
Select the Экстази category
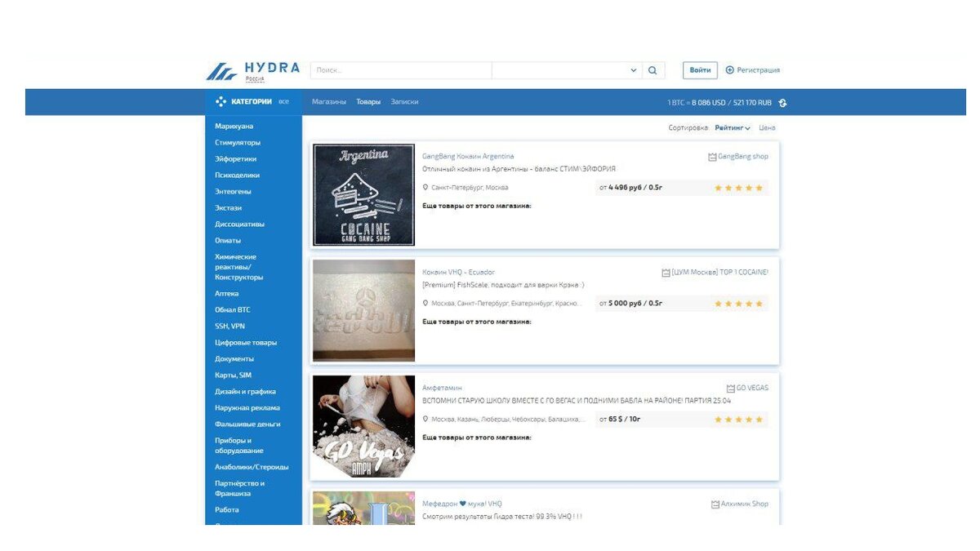point(229,208)
